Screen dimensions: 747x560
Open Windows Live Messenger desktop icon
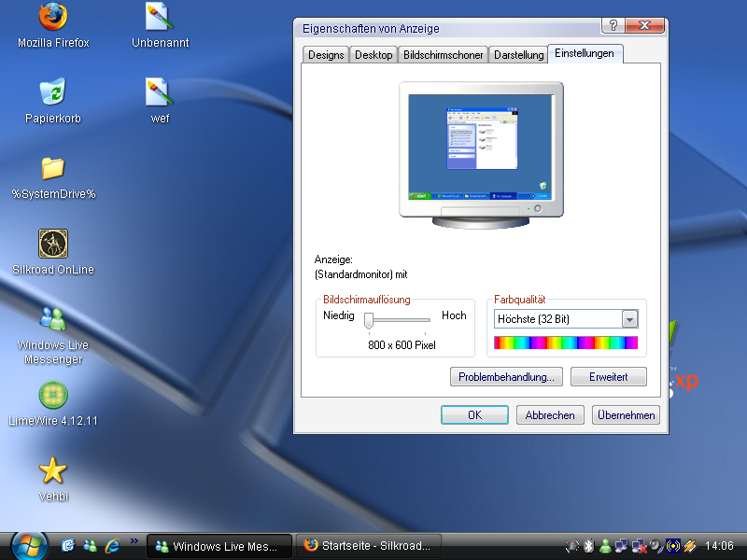(52, 319)
